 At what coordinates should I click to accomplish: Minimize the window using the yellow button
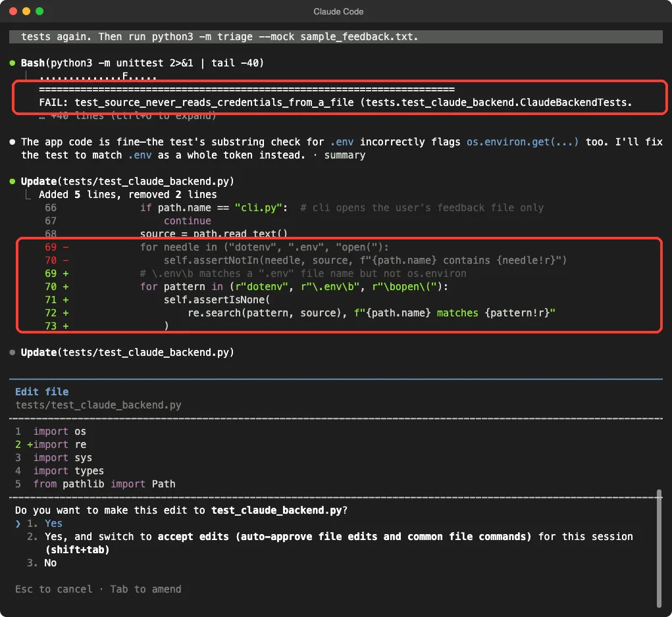point(26,11)
